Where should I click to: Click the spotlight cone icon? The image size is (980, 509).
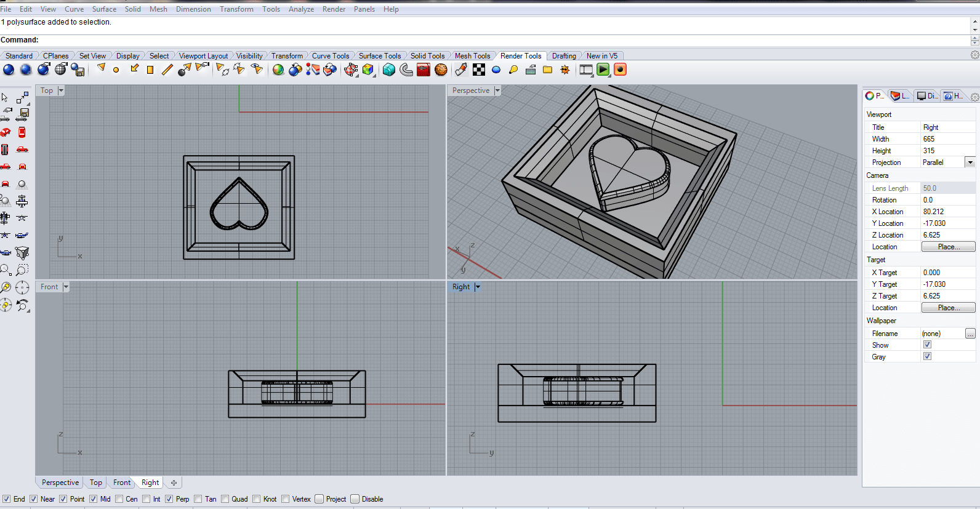[x=101, y=69]
